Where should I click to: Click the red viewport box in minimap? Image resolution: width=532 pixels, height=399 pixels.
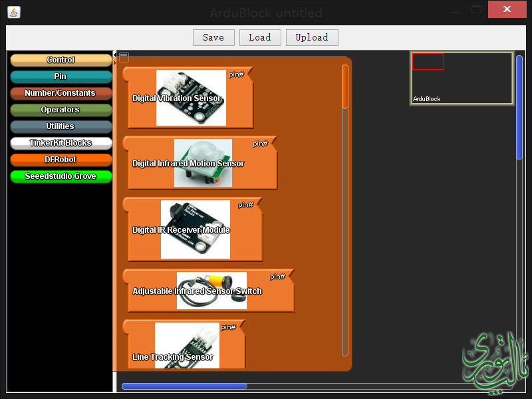(428, 61)
